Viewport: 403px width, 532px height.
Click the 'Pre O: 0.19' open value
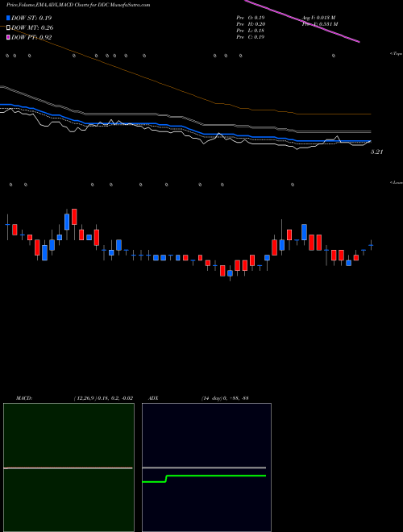coord(251,17)
